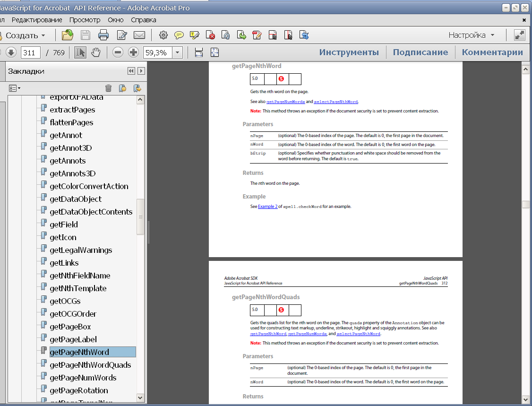
Task: Select the getField bookmark
Action: (64, 225)
